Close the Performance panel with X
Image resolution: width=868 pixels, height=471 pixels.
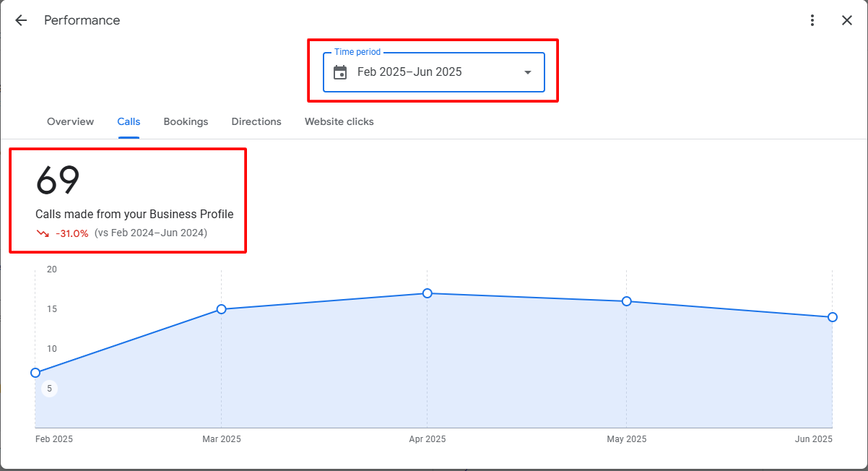pyautogui.click(x=847, y=20)
